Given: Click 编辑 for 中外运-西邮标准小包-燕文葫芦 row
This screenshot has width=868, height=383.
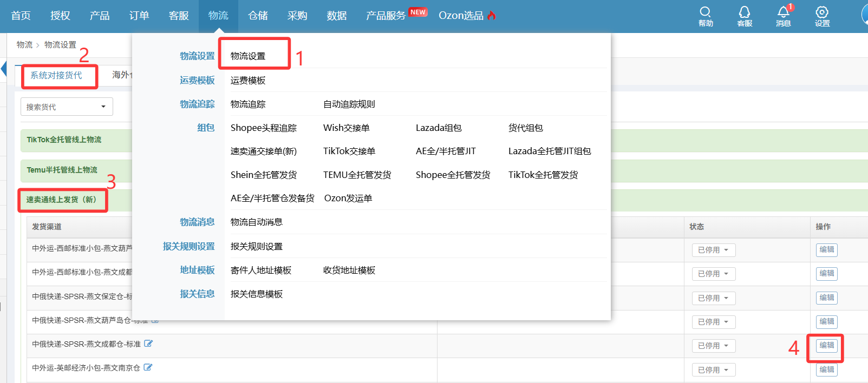Looking at the screenshot, I should (827, 249).
